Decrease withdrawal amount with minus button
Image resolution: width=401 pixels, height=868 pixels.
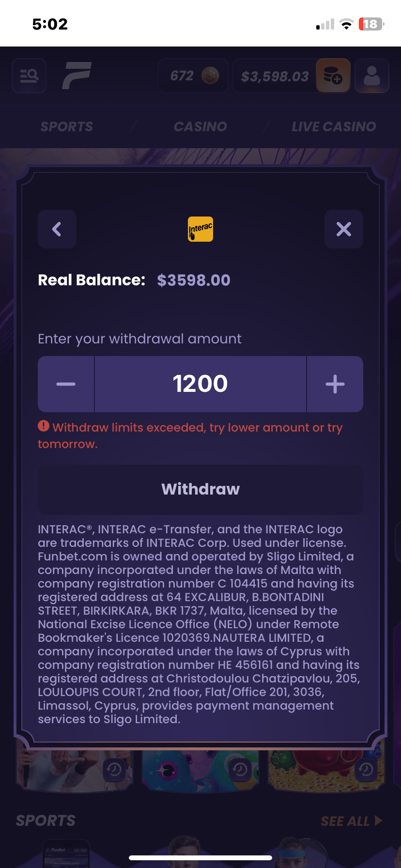pyautogui.click(x=66, y=384)
